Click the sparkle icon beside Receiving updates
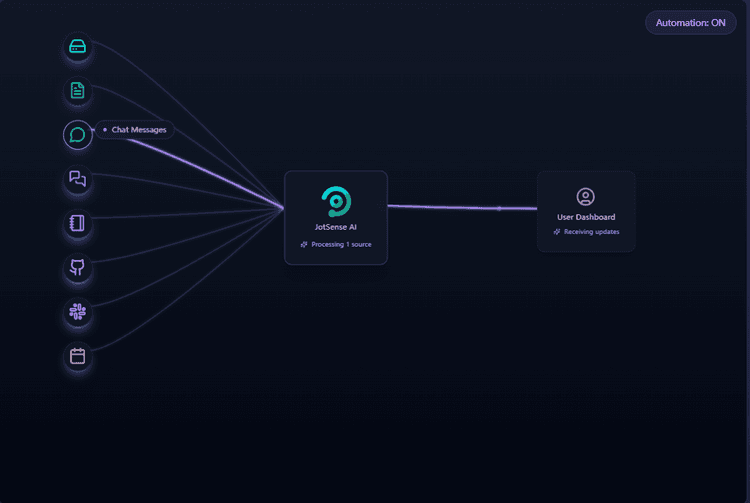750x503 pixels. (557, 232)
